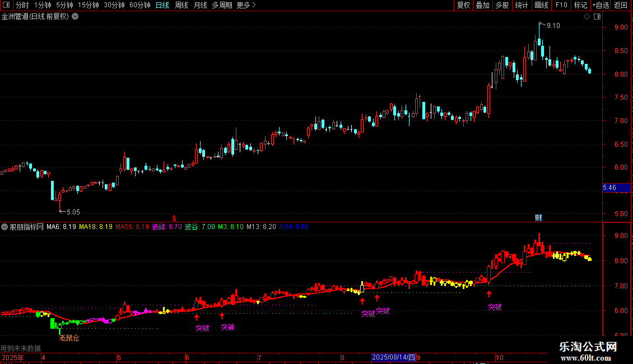The image size is (633, 364).
Task: Switch to 分时 intraday view
Action: [x=22, y=5]
